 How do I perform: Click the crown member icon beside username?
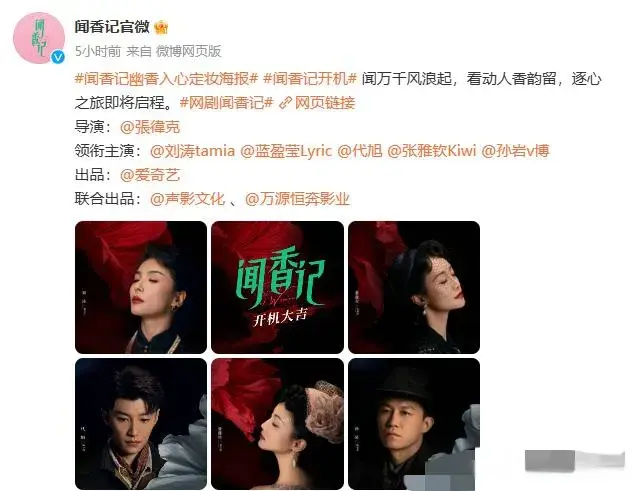coord(161,27)
